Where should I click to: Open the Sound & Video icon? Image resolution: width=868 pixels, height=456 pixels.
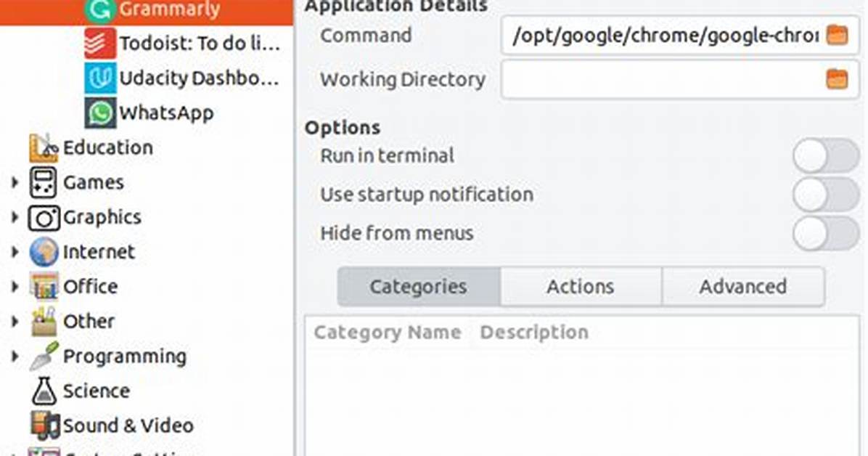pos(45,426)
